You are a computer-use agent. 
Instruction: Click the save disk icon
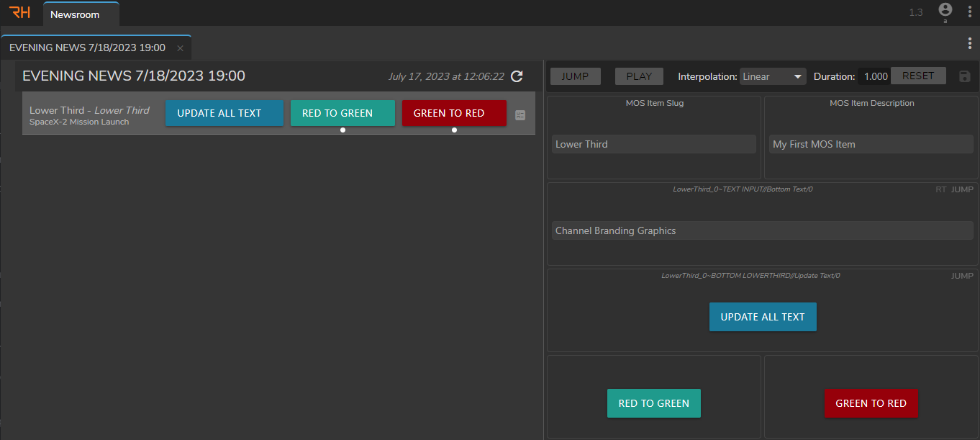(x=965, y=76)
